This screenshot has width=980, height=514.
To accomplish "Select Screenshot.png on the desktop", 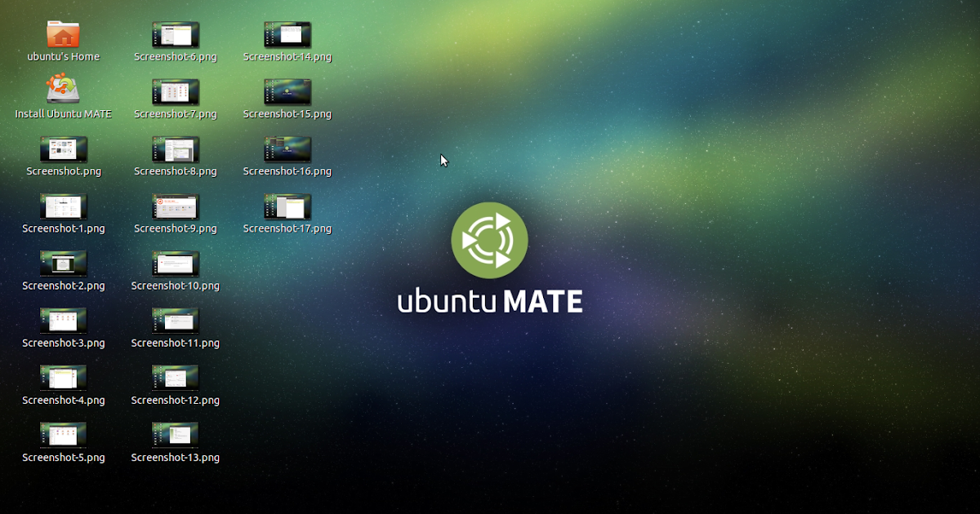I will click(64, 149).
